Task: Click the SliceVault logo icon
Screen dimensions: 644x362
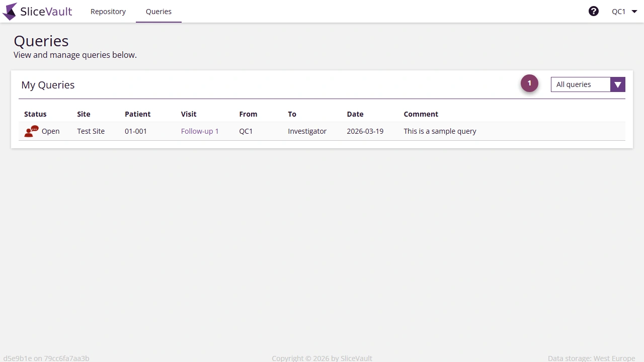Action: 9,11
